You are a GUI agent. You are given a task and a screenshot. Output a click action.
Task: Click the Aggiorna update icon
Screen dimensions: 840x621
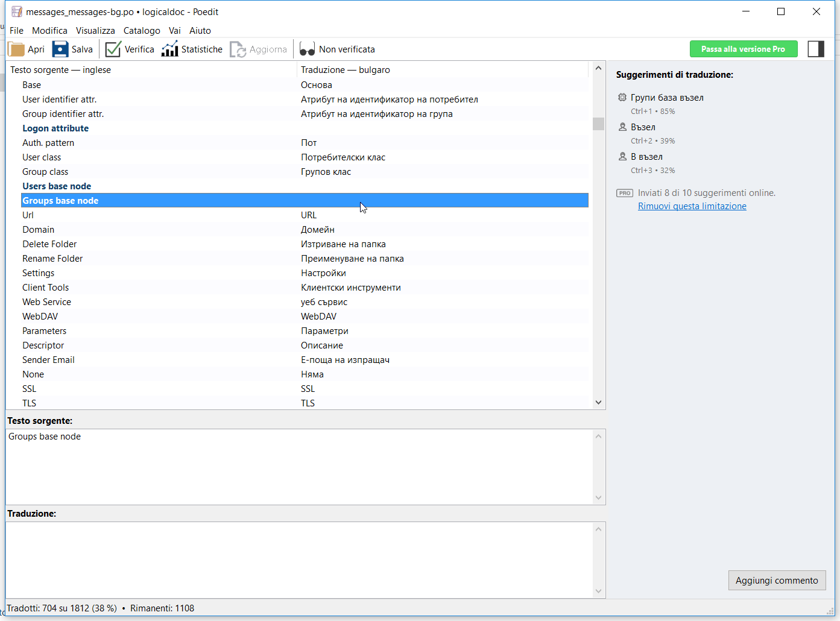(x=238, y=49)
